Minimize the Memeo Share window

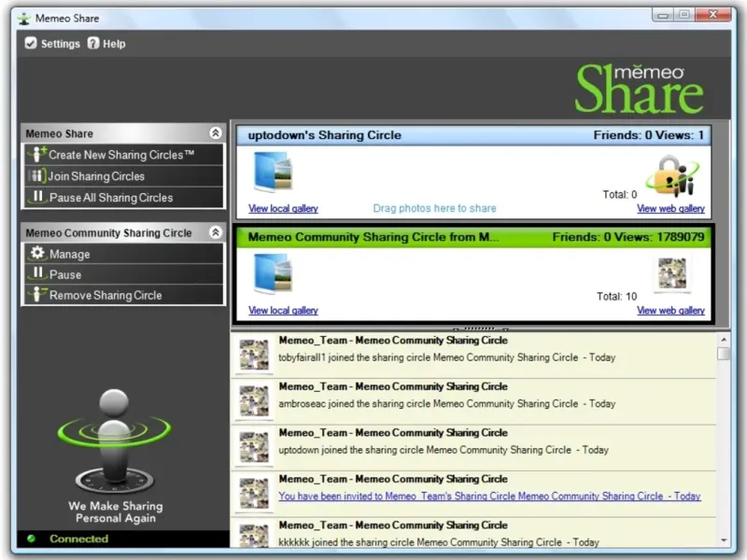tap(663, 15)
